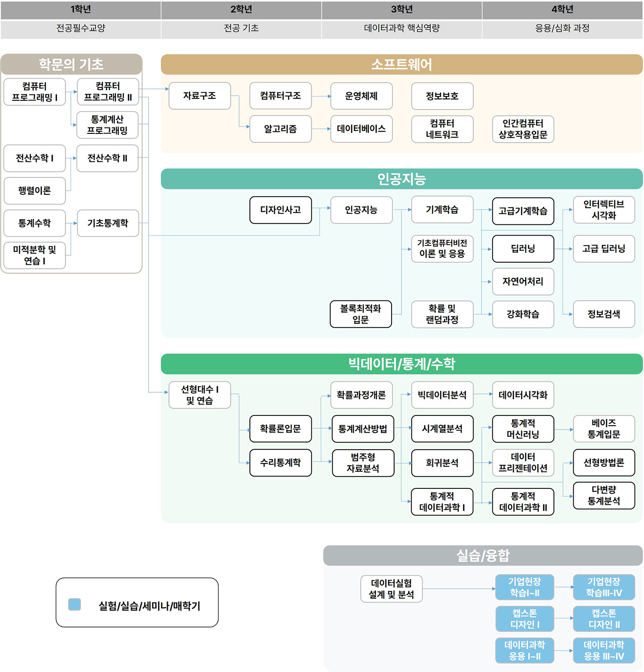The width and height of the screenshot is (644, 672).
Task: Click the 실습/융합 section banner
Action: pyautogui.click(x=483, y=556)
